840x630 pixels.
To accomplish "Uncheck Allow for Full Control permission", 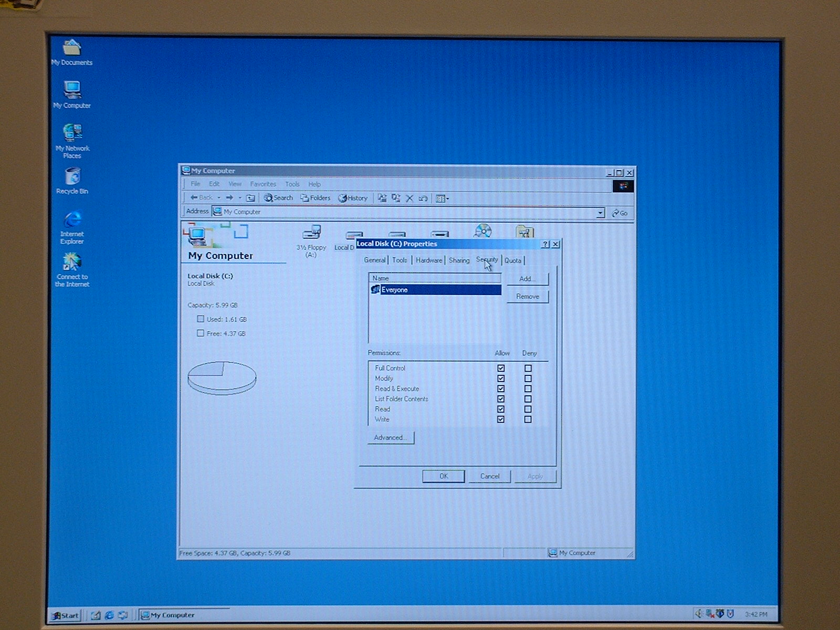I will click(501, 369).
